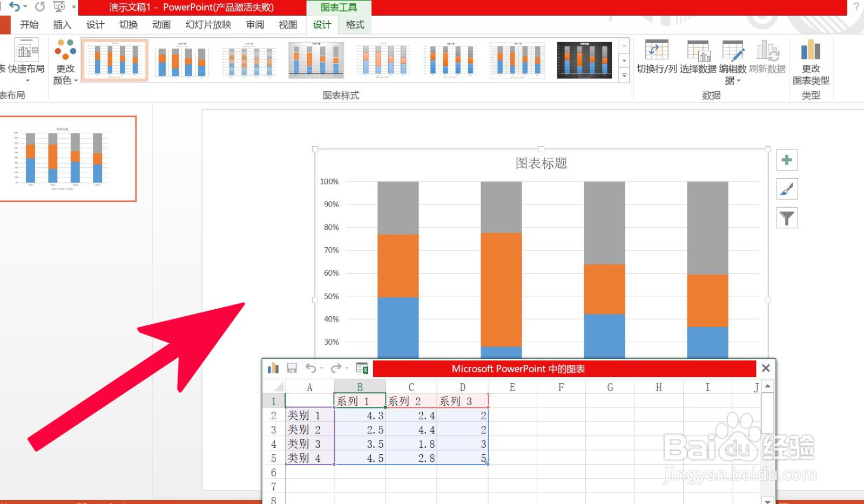Image resolution: width=864 pixels, height=504 pixels.
Task: Select column D header in data sheet
Action: pyautogui.click(x=462, y=387)
